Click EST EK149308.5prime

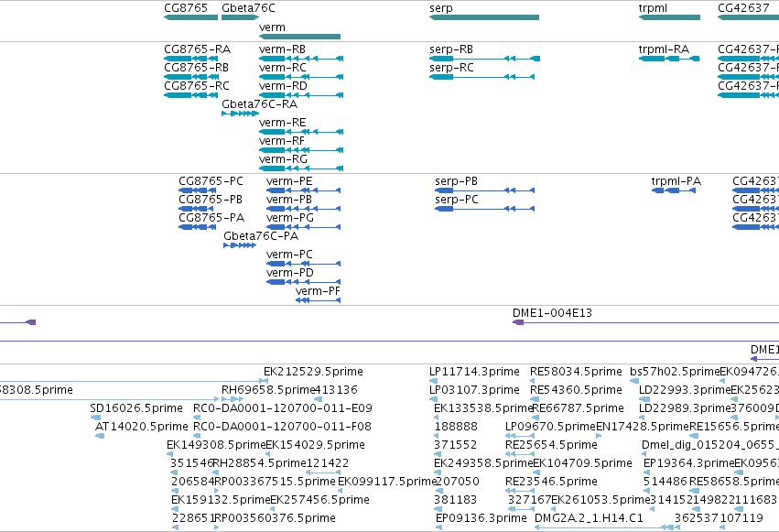coord(216,445)
